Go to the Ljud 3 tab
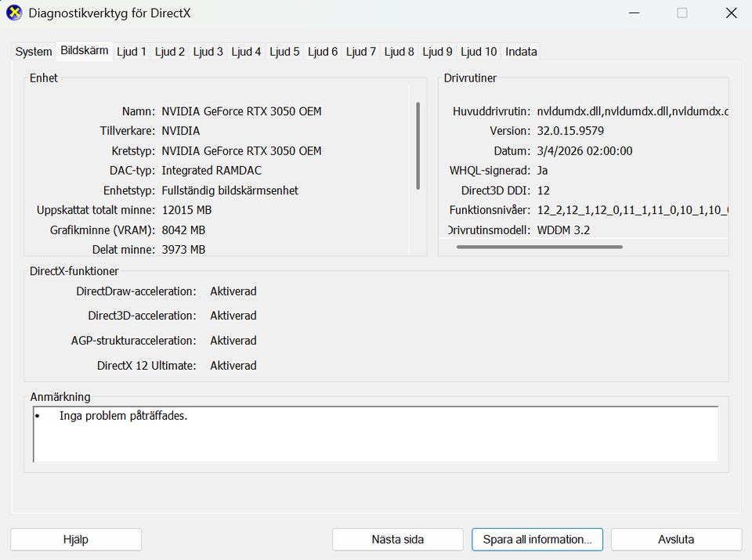Screen dimensions: 752x560 coord(208,52)
